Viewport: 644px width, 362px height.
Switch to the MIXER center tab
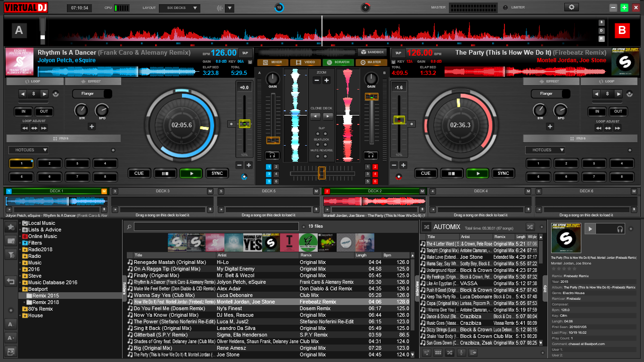(273, 62)
